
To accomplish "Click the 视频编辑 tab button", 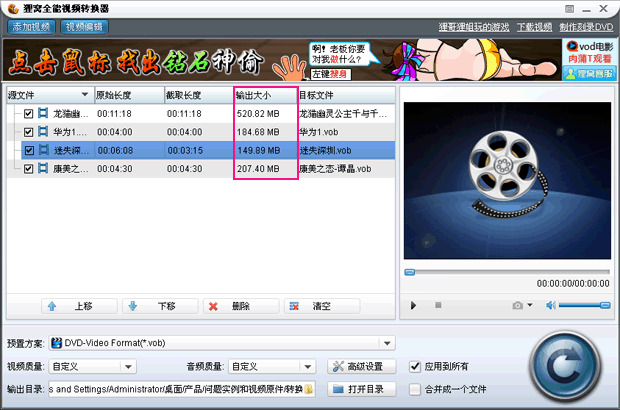I will pos(85,26).
